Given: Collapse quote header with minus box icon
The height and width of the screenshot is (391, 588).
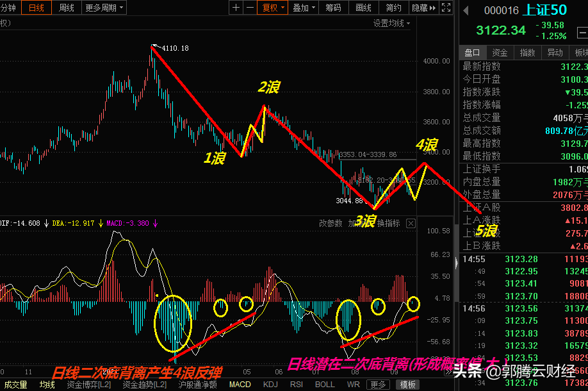Looking at the screenshot, I should click(583, 33).
